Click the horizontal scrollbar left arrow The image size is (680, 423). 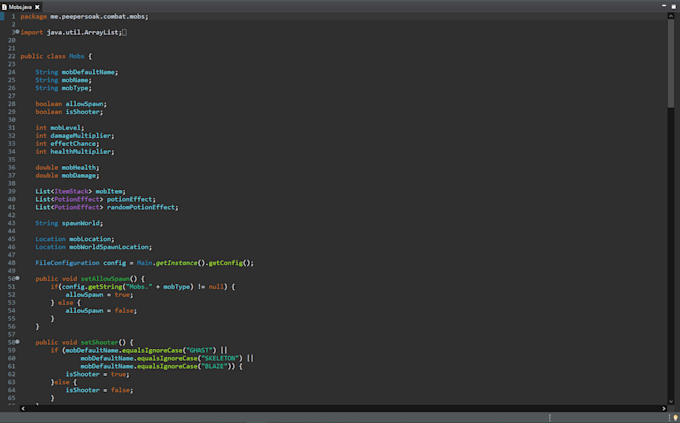point(23,408)
